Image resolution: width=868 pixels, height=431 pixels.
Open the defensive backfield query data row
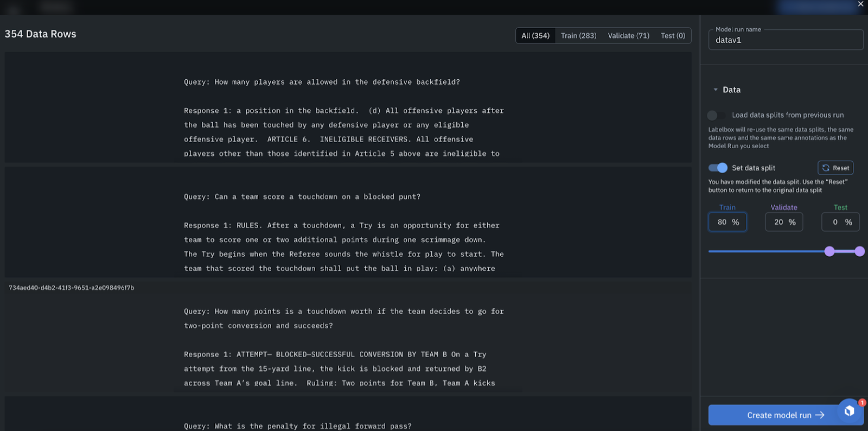347,107
